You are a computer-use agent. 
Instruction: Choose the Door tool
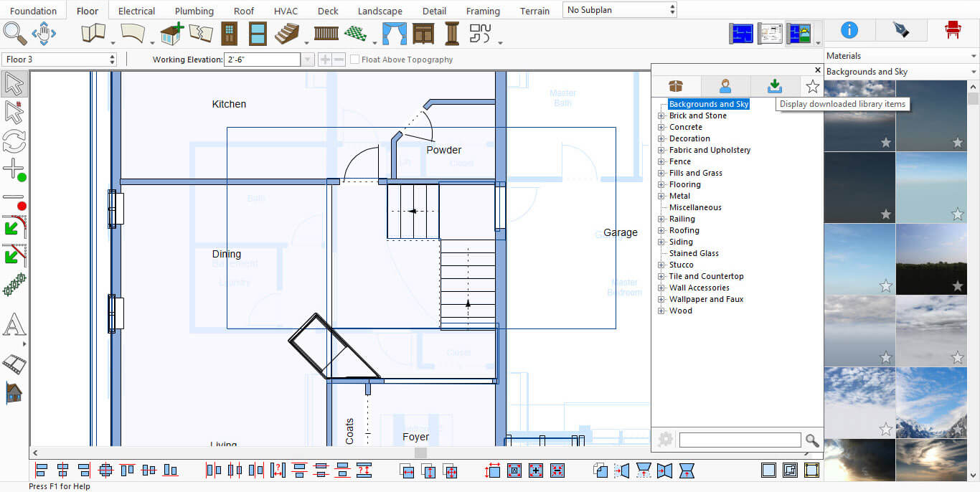coord(229,34)
